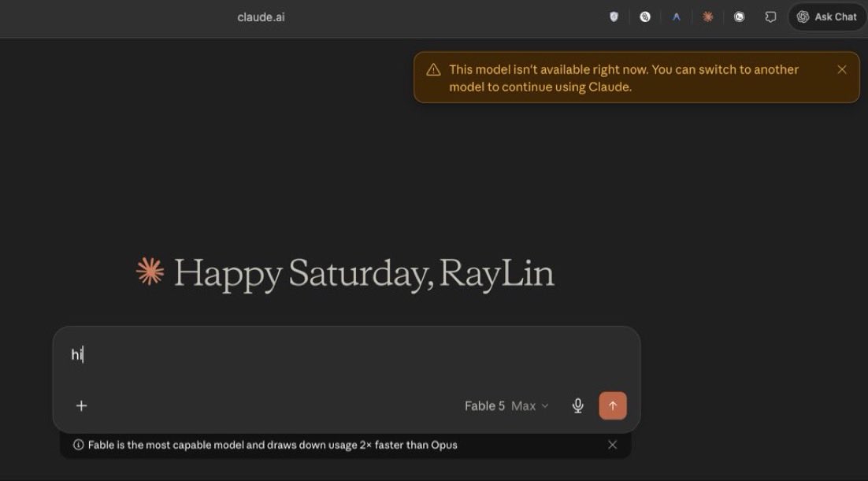
Task: Open the Ask Chat button
Action: point(826,17)
